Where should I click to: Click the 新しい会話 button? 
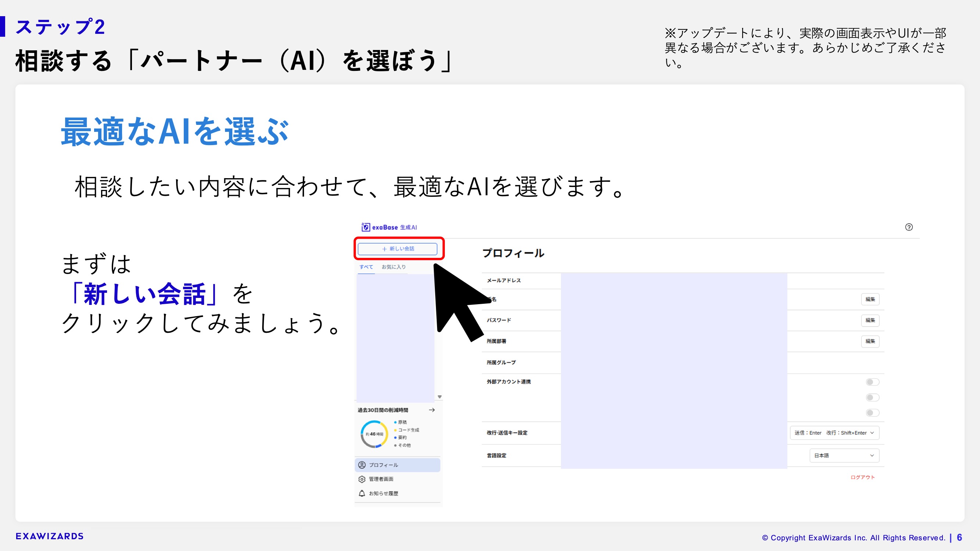click(x=398, y=249)
